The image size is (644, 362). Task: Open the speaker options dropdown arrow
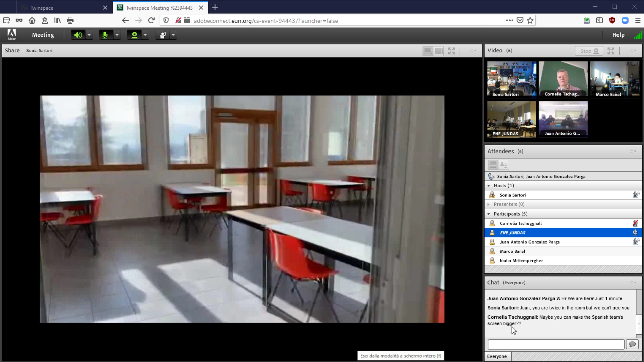[89, 35]
